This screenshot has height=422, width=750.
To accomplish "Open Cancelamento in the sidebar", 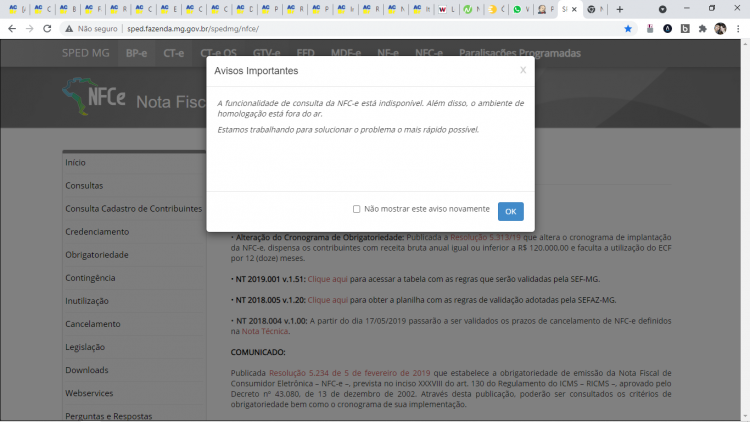I will coord(93,324).
